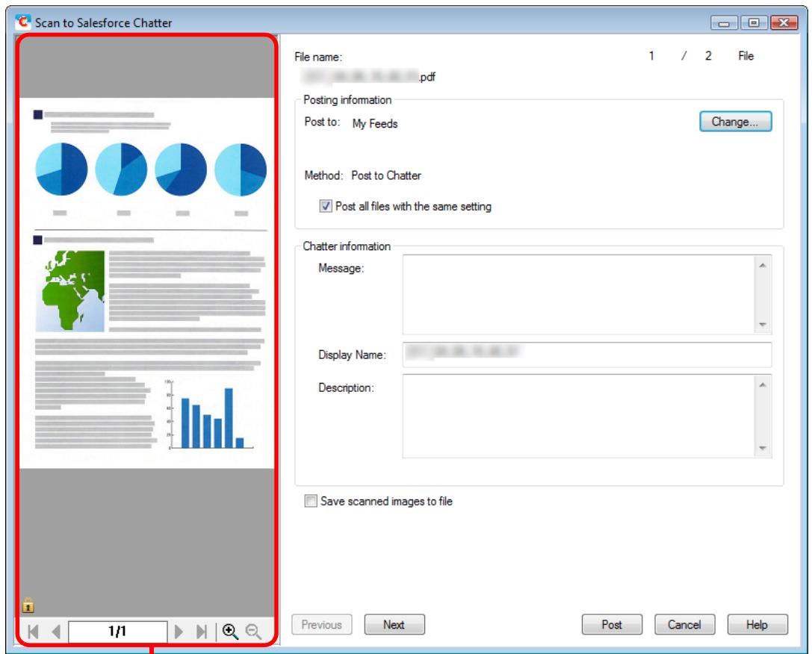Screen dimensions: 812x654
Task: Click the Change... button
Action: tap(735, 122)
